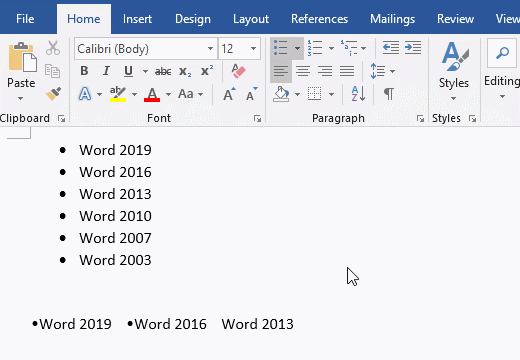
Task: Apply red font color
Action: point(152,94)
